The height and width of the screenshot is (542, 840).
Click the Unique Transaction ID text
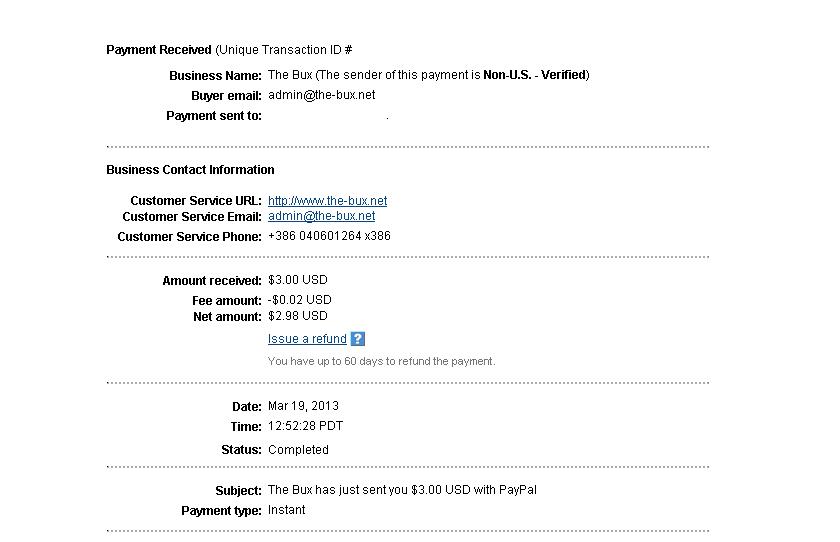point(284,50)
